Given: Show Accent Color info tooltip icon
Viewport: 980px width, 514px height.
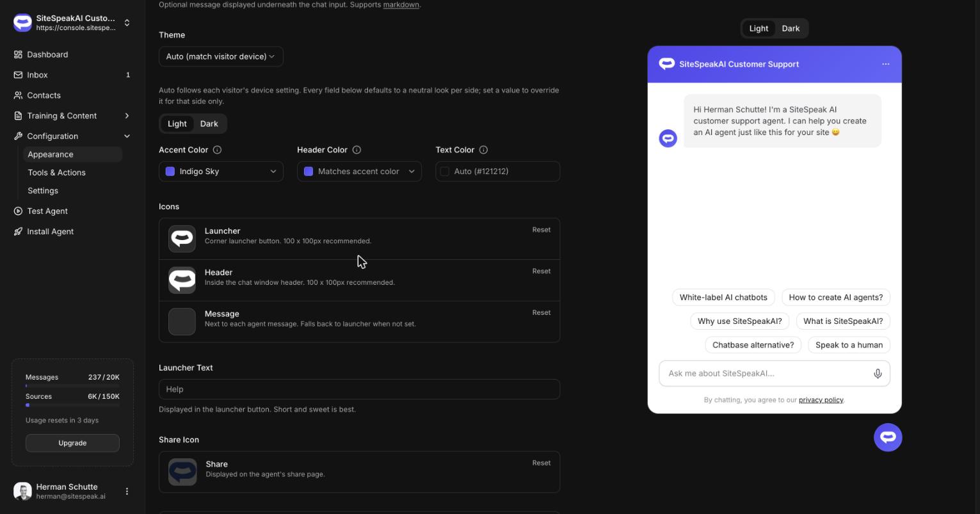Looking at the screenshot, I should click(217, 150).
